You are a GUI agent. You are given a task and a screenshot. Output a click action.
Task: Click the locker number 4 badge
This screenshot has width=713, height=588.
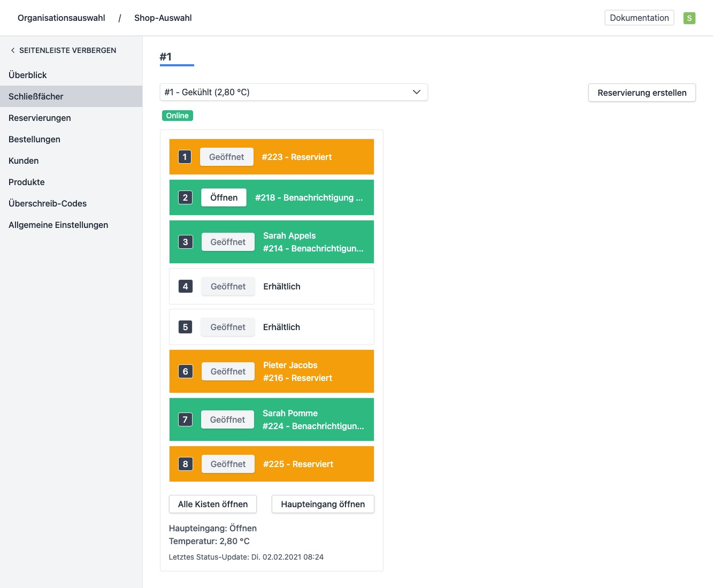coord(185,286)
